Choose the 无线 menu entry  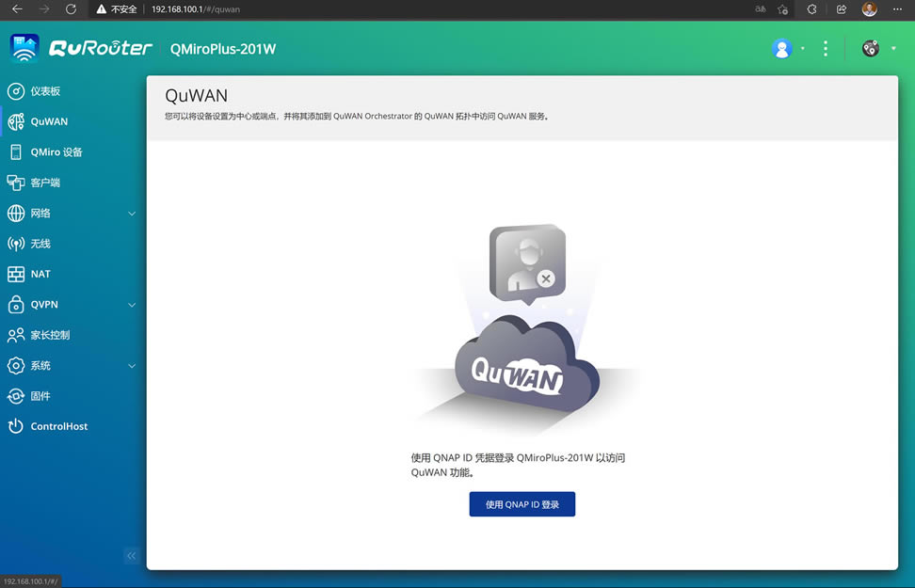(x=40, y=244)
